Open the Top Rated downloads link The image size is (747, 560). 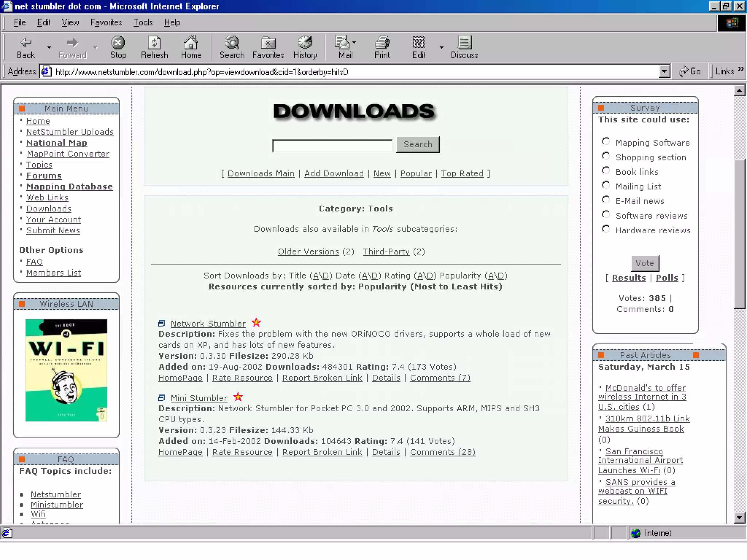pos(462,174)
